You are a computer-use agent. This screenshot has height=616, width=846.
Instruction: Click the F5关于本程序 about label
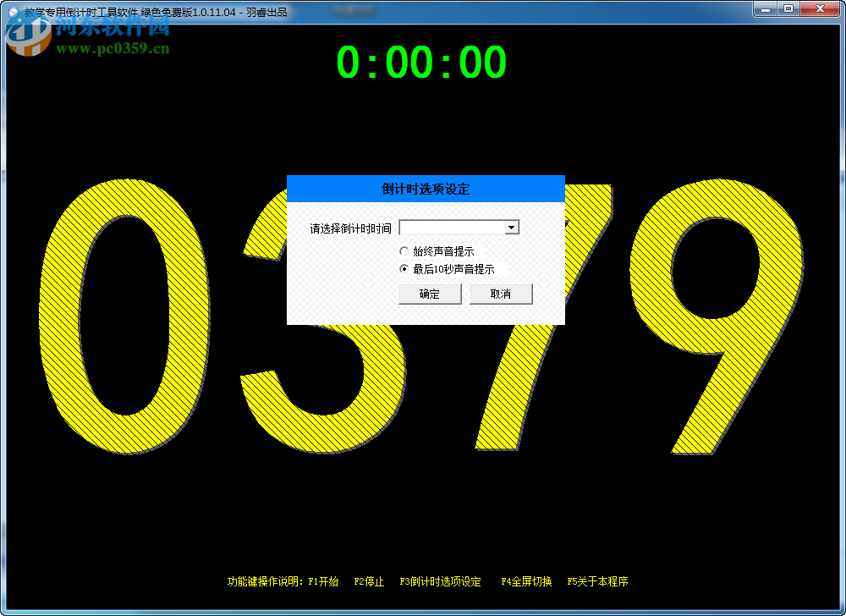[x=599, y=582]
